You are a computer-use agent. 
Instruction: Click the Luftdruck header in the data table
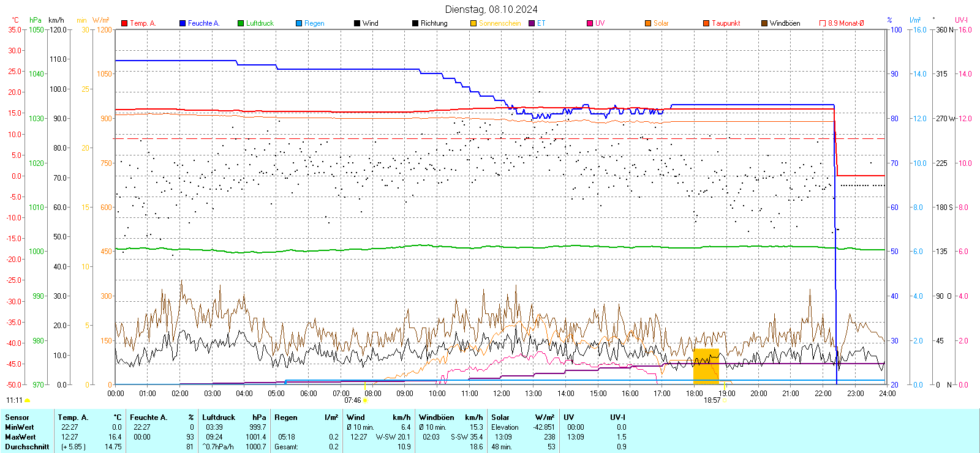pos(219,417)
